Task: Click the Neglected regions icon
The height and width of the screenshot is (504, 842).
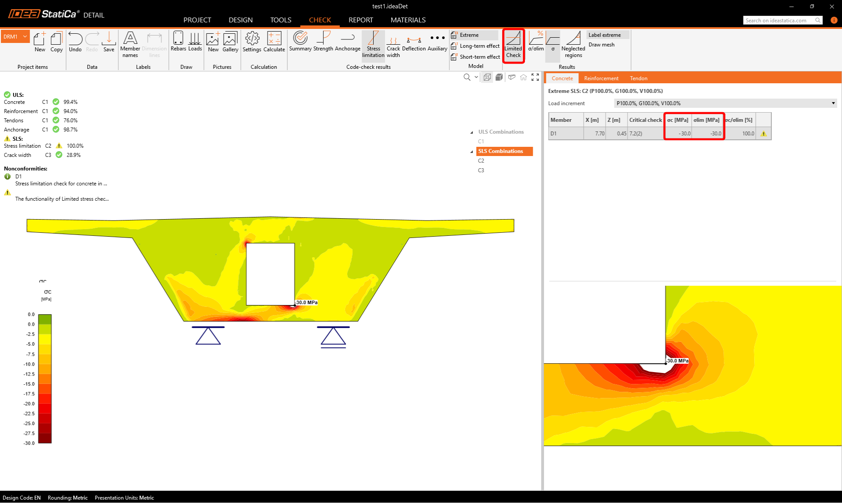Action: [x=573, y=44]
